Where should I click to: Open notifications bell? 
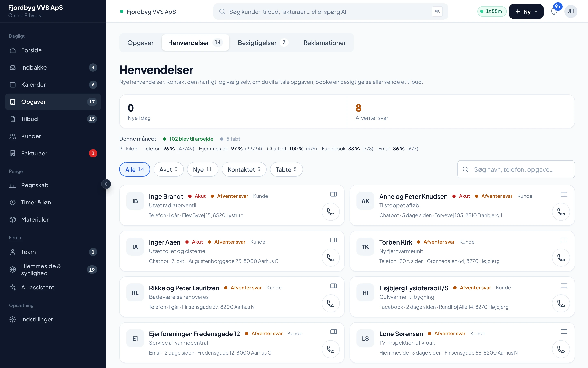point(554,11)
